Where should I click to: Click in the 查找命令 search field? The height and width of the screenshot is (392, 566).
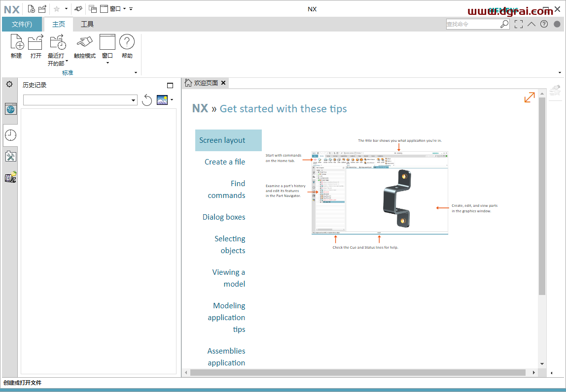coord(473,24)
